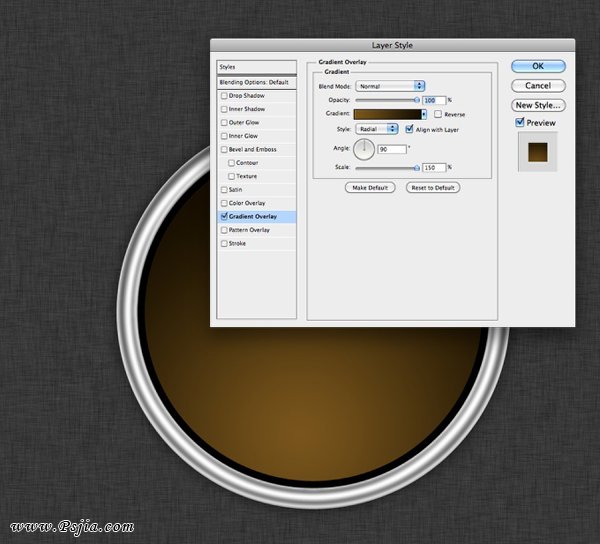The image size is (600, 544).
Task: Click the Scale slider track
Action: (x=387, y=167)
